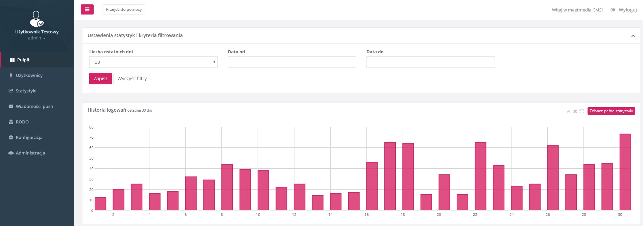Image resolution: width=644 pixels, height=226 pixels.
Task: Click the Wyczyść filtry button
Action: click(x=132, y=79)
